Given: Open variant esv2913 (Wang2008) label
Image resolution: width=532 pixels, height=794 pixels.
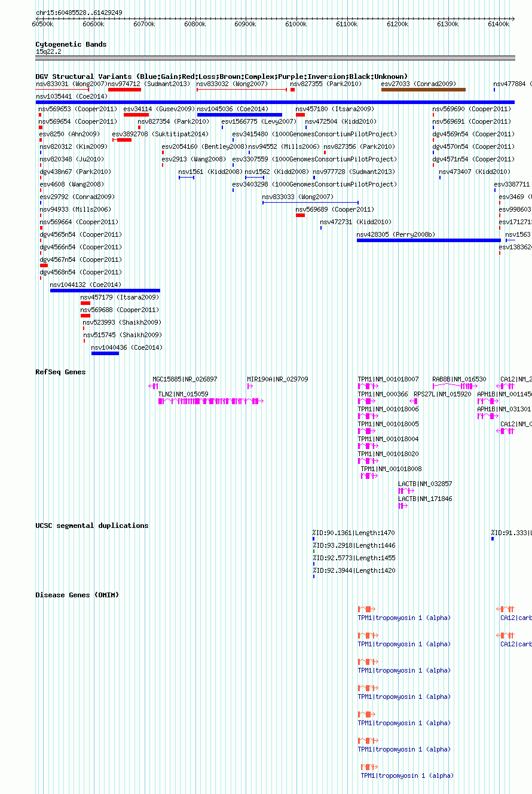Looking at the screenshot, I should [x=194, y=160].
